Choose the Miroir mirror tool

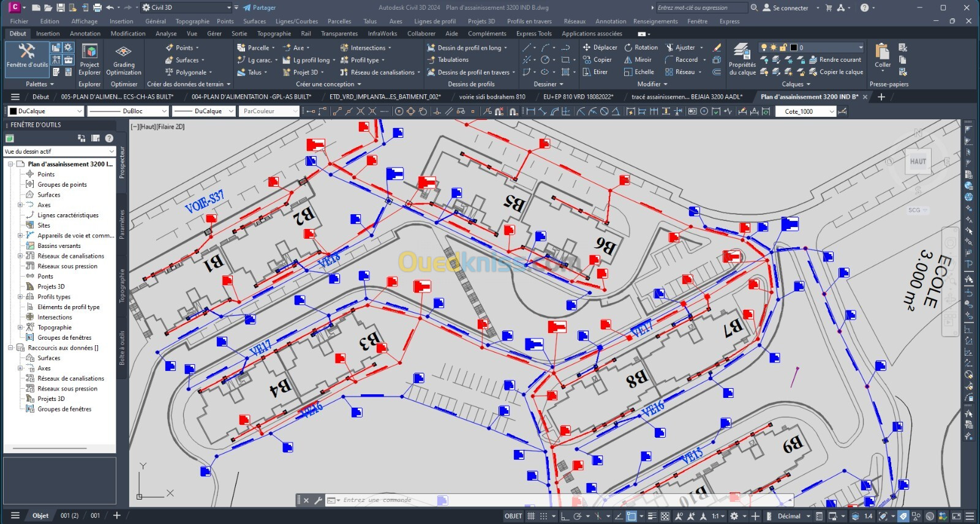coord(638,59)
